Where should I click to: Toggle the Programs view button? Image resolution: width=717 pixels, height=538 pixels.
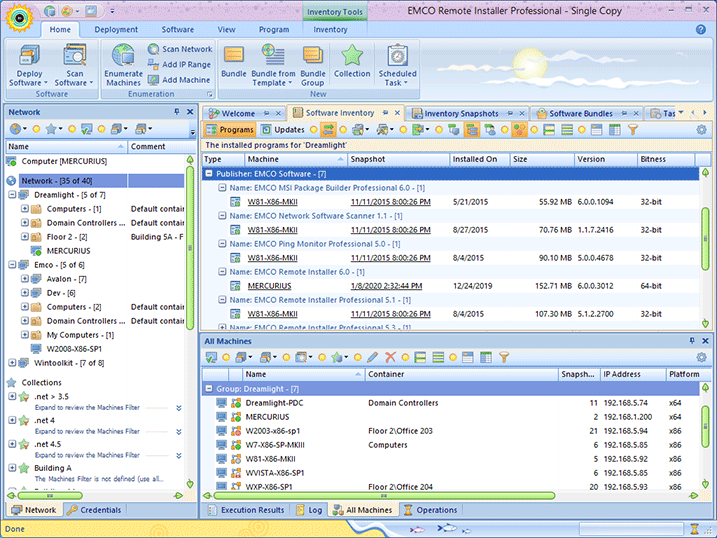[229, 130]
